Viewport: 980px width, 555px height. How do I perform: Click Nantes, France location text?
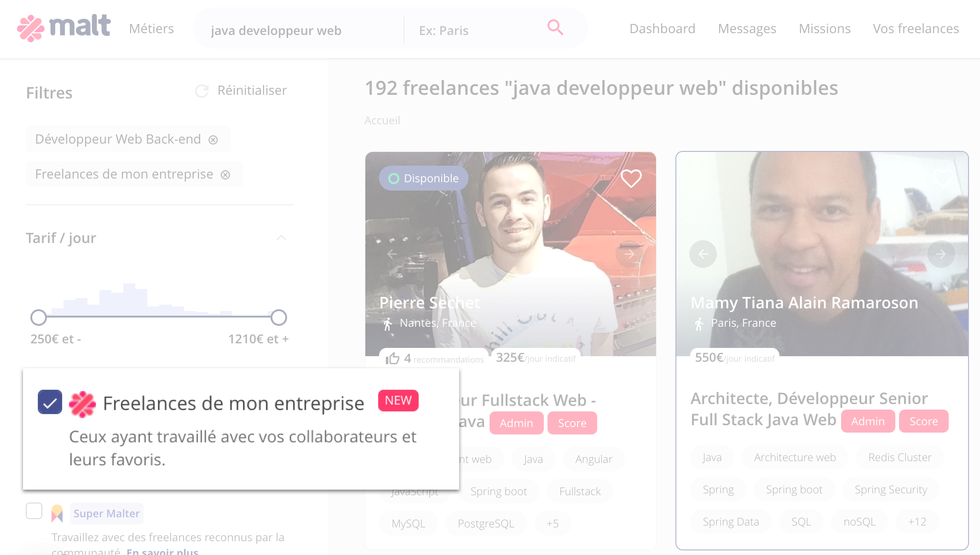point(438,323)
